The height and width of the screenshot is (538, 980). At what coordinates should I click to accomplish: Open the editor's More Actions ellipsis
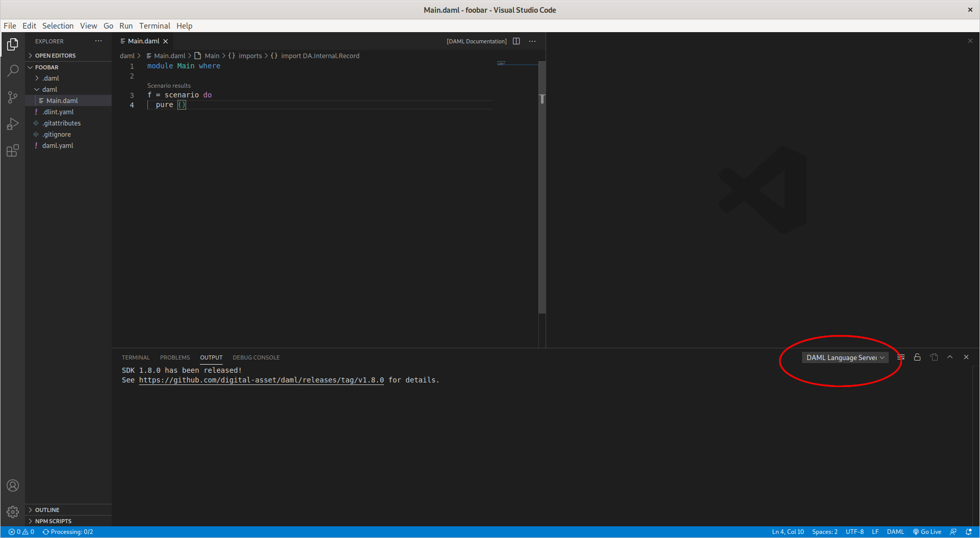coord(532,41)
